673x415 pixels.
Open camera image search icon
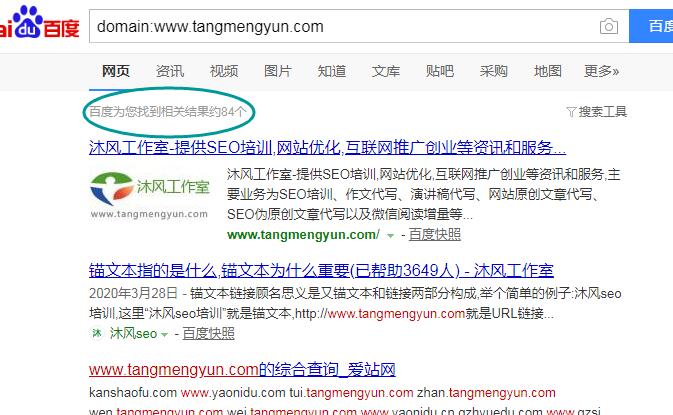click(609, 26)
